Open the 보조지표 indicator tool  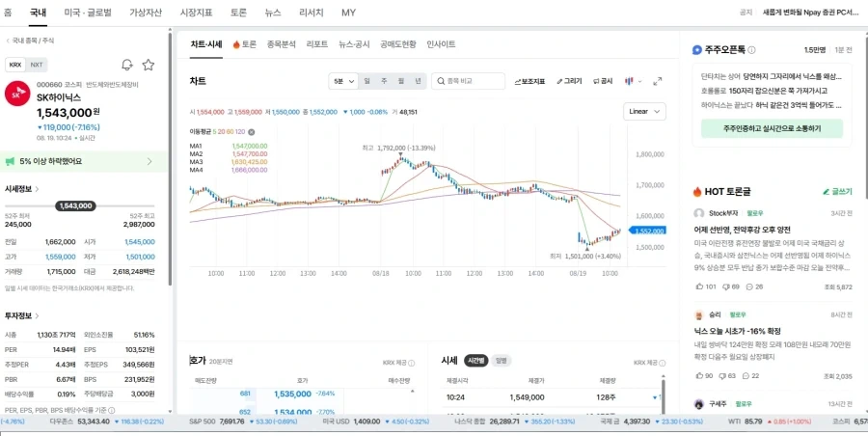(x=529, y=81)
